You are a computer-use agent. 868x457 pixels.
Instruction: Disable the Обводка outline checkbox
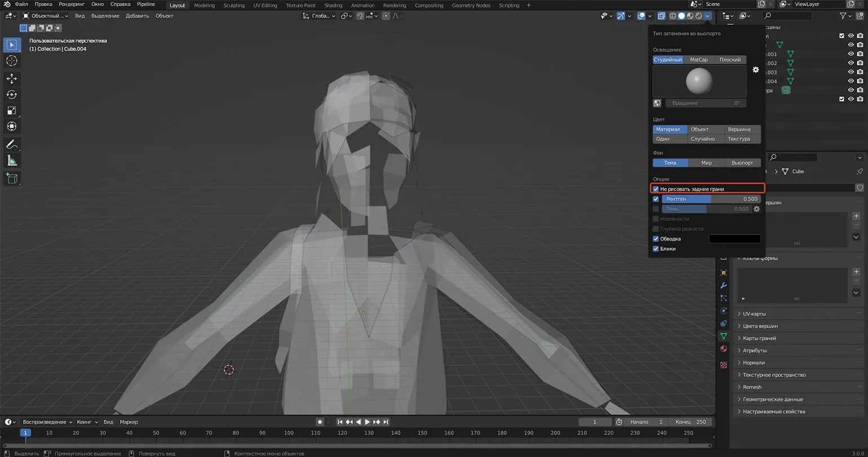(656, 239)
